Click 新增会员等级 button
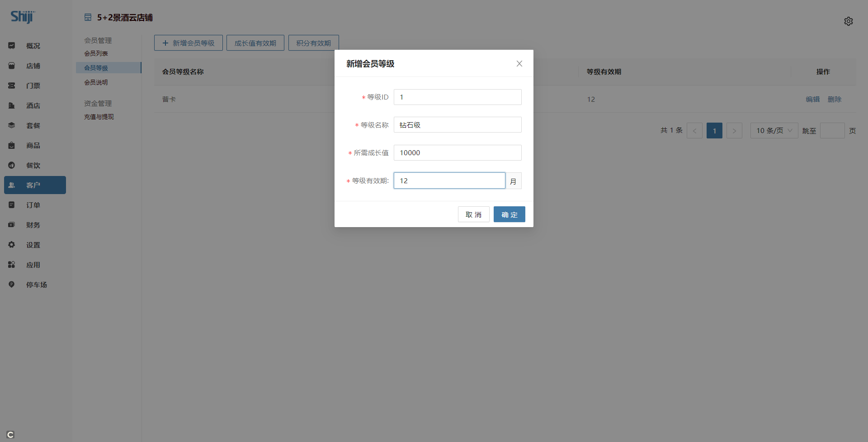 [x=189, y=43]
